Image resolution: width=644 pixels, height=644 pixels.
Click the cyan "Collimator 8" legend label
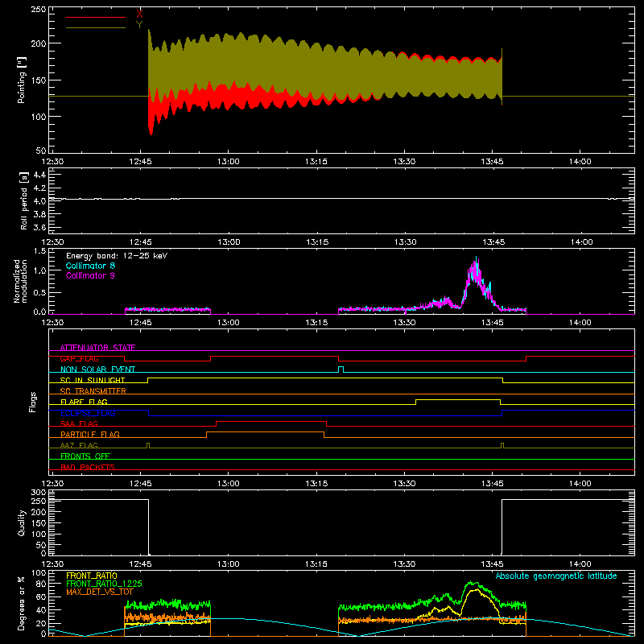(90, 266)
